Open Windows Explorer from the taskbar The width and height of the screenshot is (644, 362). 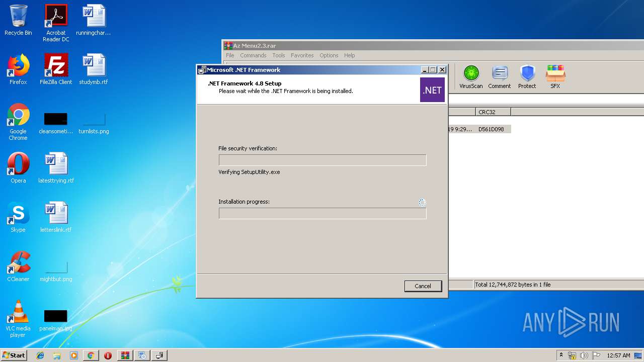pos(57,355)
